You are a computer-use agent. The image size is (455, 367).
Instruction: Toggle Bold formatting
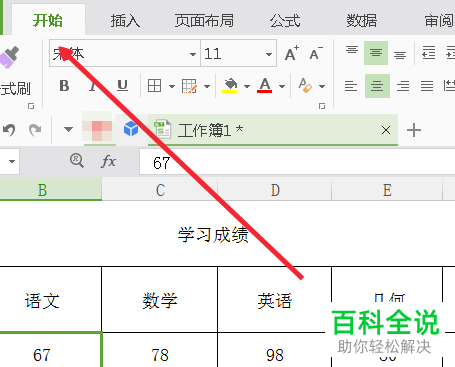pyautogui.click(x=64, y=86)
